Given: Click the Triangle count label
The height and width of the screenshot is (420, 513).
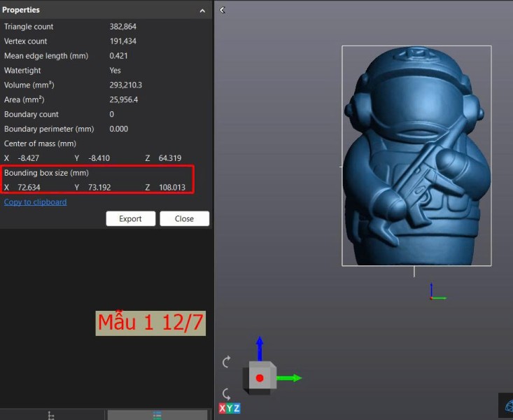Looking at the screenshot, I should 29,27.
